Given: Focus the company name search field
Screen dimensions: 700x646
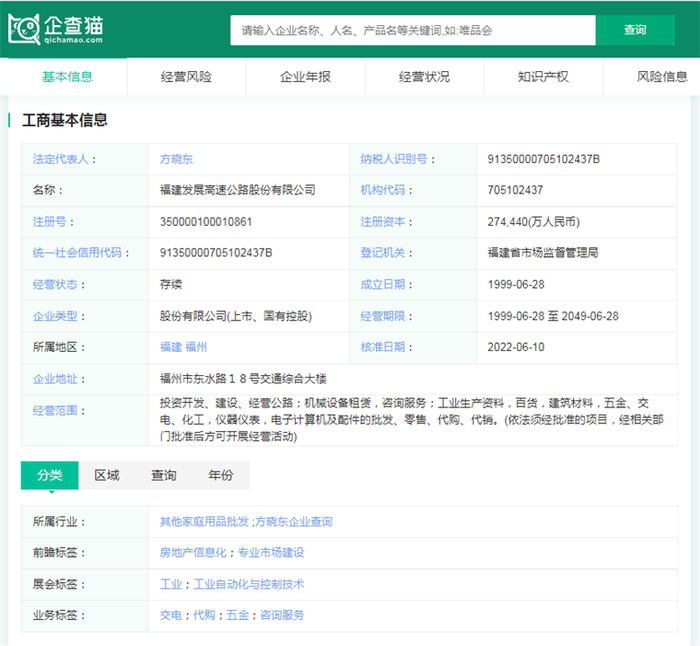Looking at the screenshot, I should click(x=412, y=30).
